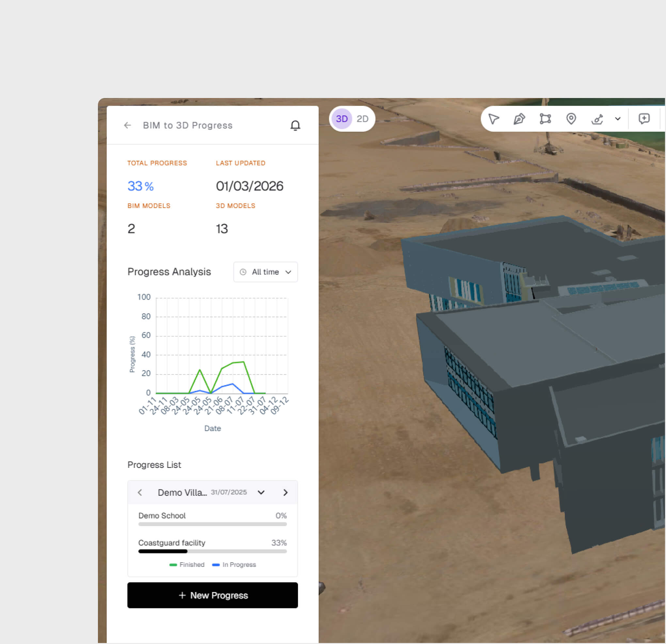Select the arrow pointer tool
The height and width of the screenshot is (644, 666).
493,119
